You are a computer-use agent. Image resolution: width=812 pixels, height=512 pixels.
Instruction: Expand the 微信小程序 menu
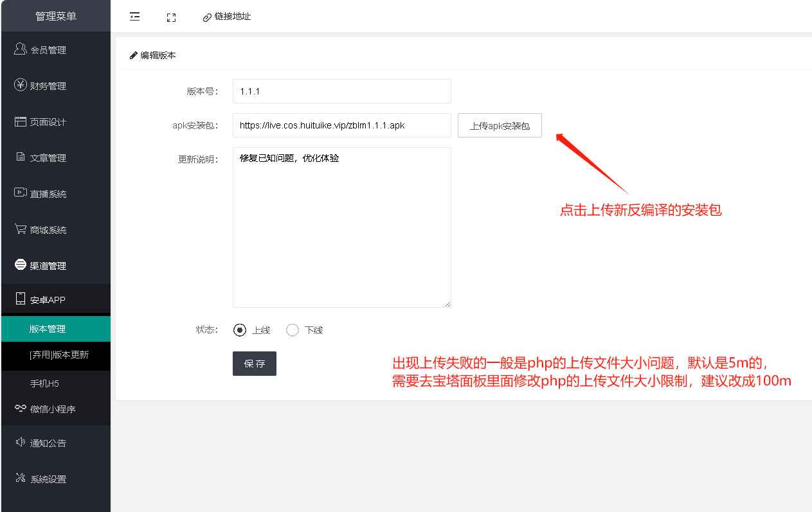coord(55,409)
